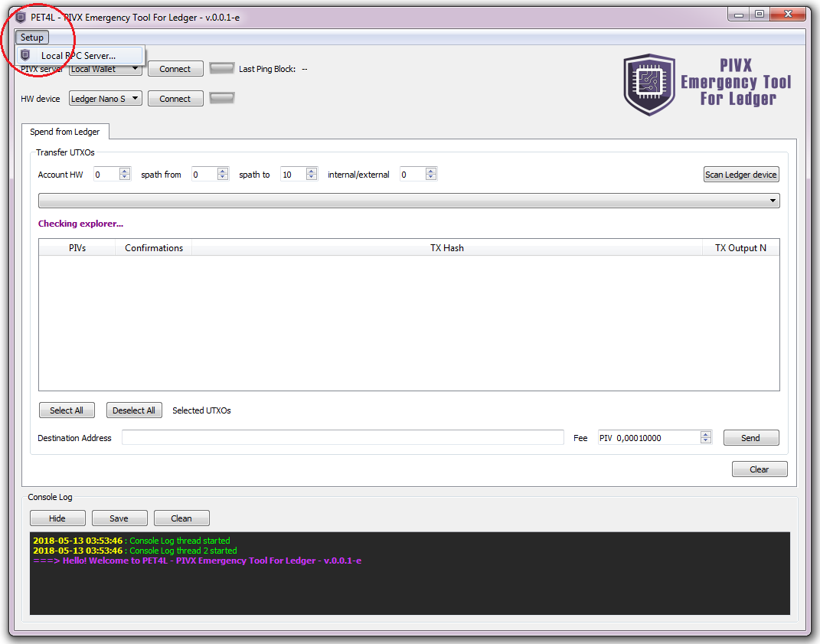Click the shield icon beside Local RPC Server
The width and height of the screenshot is (820, 644).
coord(25,55)
